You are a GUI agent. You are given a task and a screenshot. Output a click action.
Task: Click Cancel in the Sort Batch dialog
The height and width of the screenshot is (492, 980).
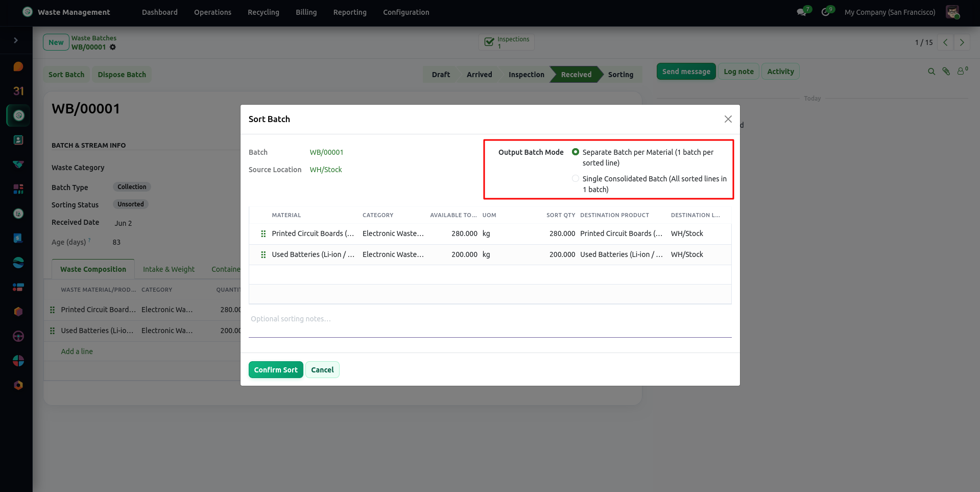(x=322, y=370)
